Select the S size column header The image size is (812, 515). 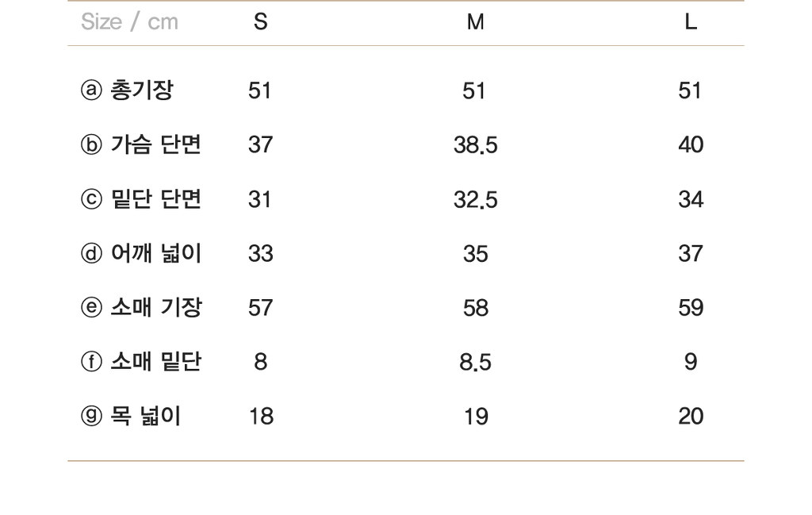click(260, 21)
